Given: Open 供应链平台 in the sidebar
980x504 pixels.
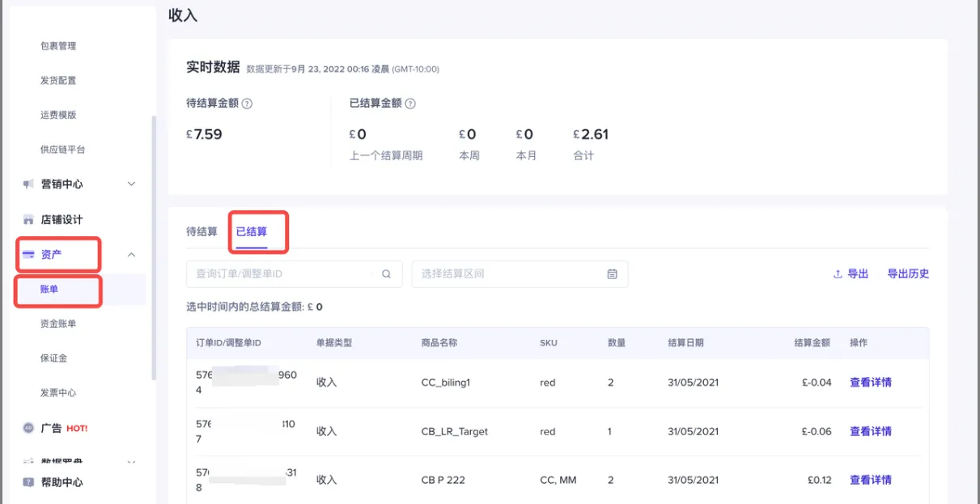Looking at the screenshot, I should [x=62, y=150].
